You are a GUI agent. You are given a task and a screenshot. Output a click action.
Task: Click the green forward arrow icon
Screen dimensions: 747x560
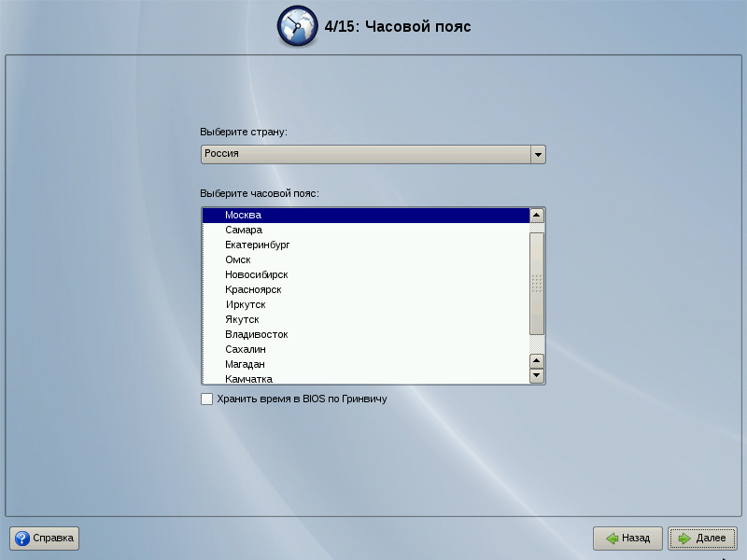(684, 539)
